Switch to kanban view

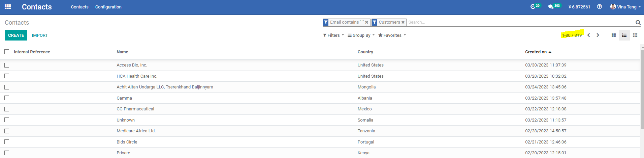coord(614,35)
